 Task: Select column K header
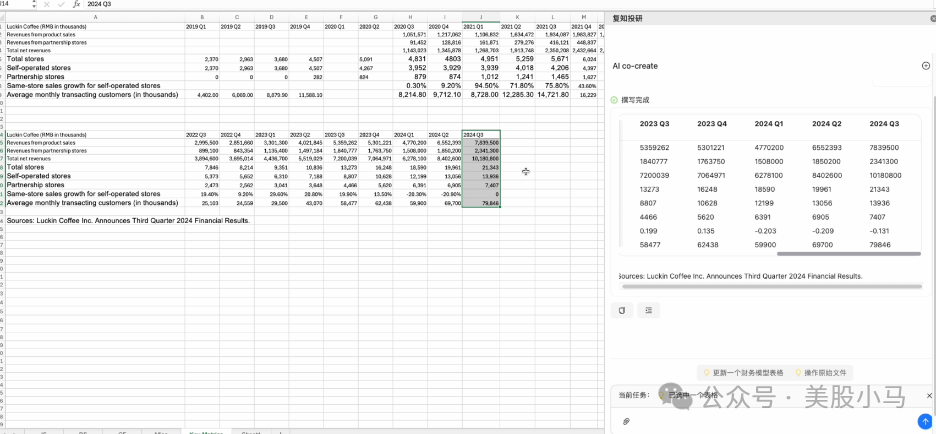(517, 17)
